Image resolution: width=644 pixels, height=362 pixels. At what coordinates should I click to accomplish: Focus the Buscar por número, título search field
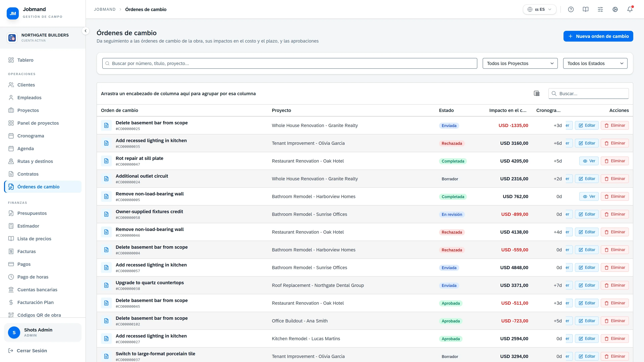pos(289,64)
